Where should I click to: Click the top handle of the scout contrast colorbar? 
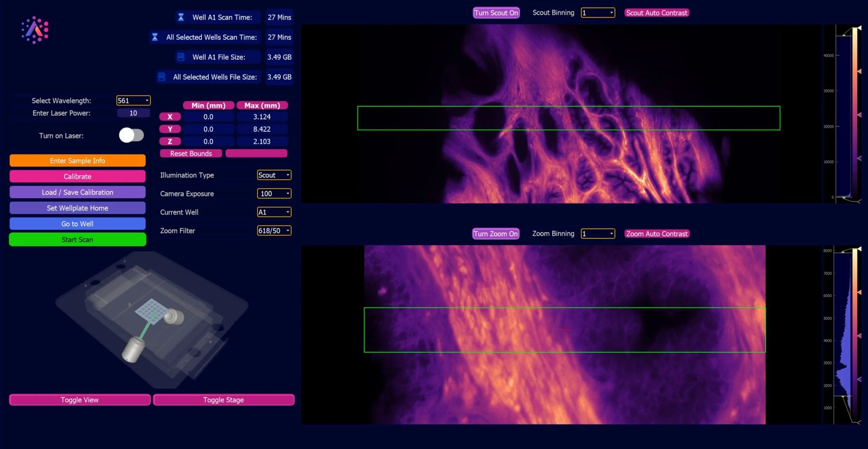[x=859, y=28]
